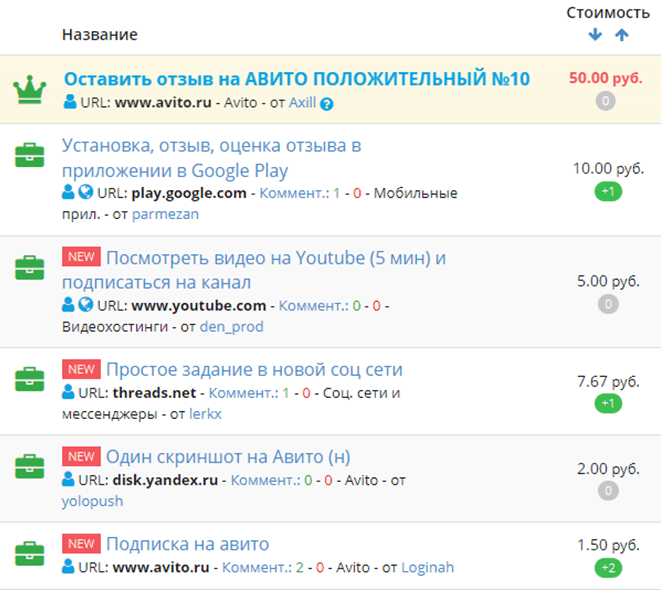Click price 2.00 руб.
The image size is (661, 593).
(608, 469)
